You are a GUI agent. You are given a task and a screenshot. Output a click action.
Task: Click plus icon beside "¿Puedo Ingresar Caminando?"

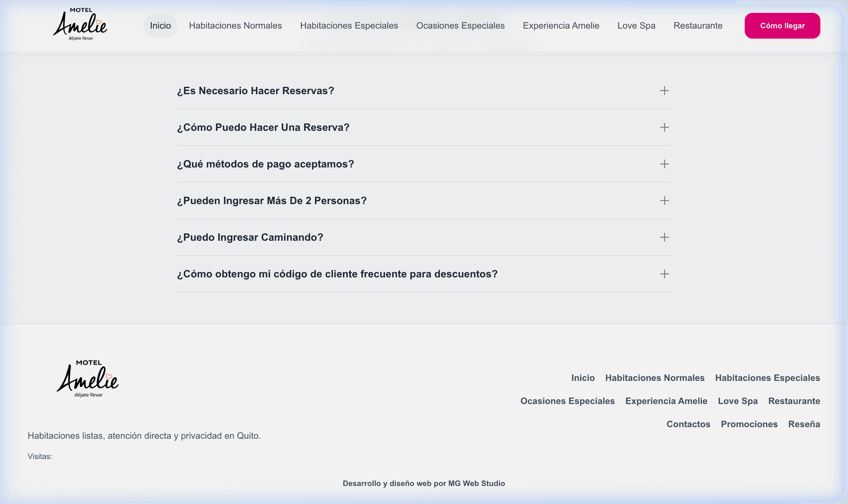664,238
